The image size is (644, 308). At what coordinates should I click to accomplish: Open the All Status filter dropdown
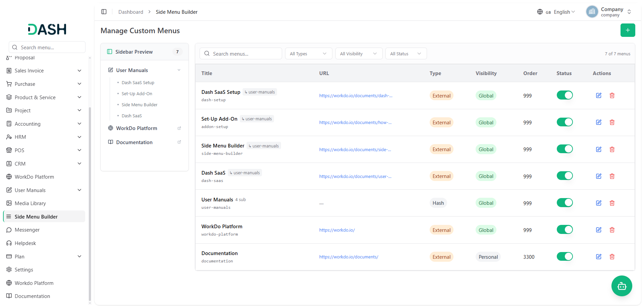tap(406, 54)
